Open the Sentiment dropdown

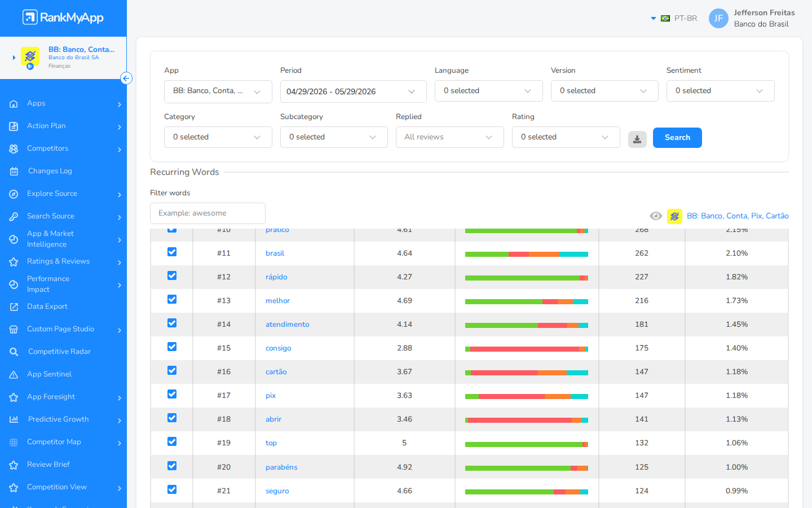tap(720, 91)
